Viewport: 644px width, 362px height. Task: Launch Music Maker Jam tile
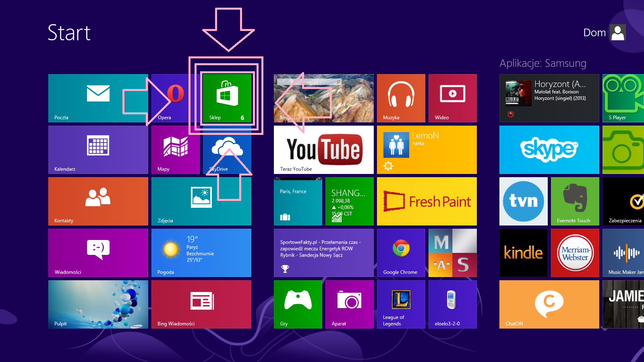pyautogui.click(x=623, y=253)
